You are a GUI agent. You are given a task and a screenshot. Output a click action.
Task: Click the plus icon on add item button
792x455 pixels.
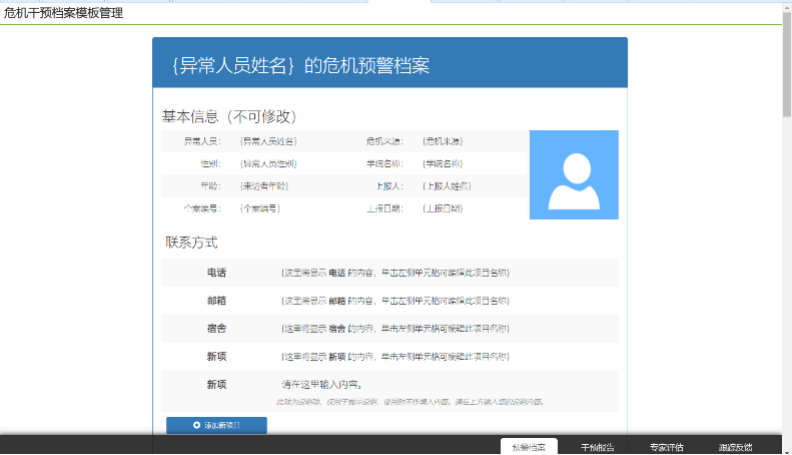pyautogui.click(x=197, y=425)
